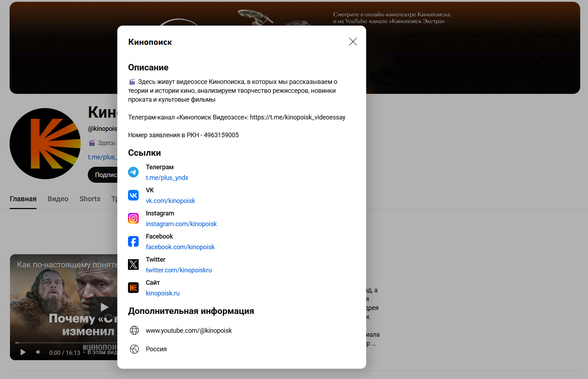Click the globe icon next to the channel URL
The width and height of the screenshot is (588, 379).
(134, 330)
